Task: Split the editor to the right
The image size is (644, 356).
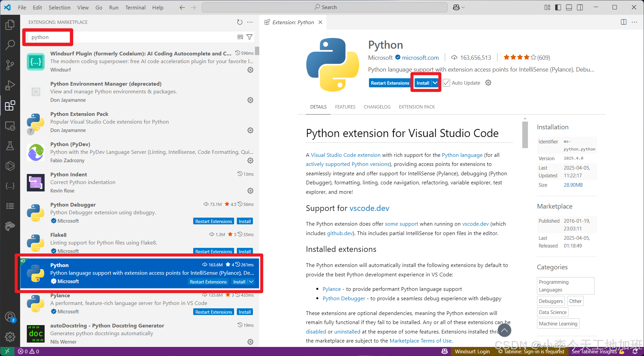Action: pos(624,22)
